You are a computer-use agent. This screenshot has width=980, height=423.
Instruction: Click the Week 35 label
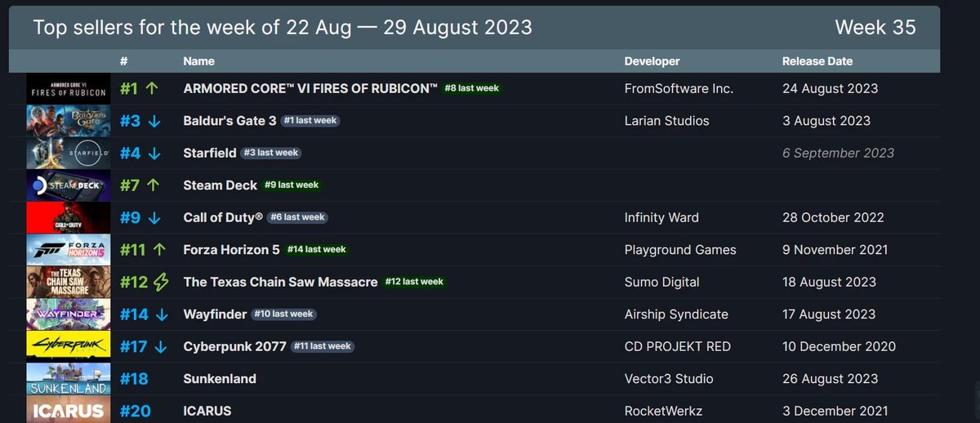875,27
